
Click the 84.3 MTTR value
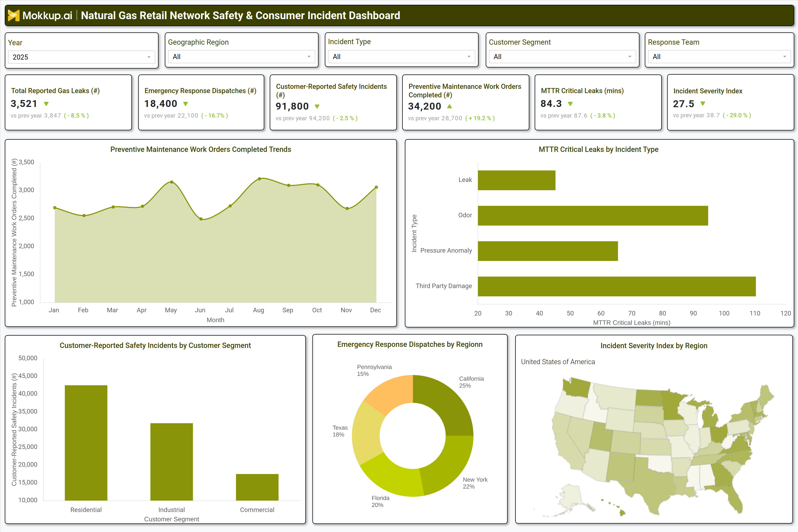551,103
